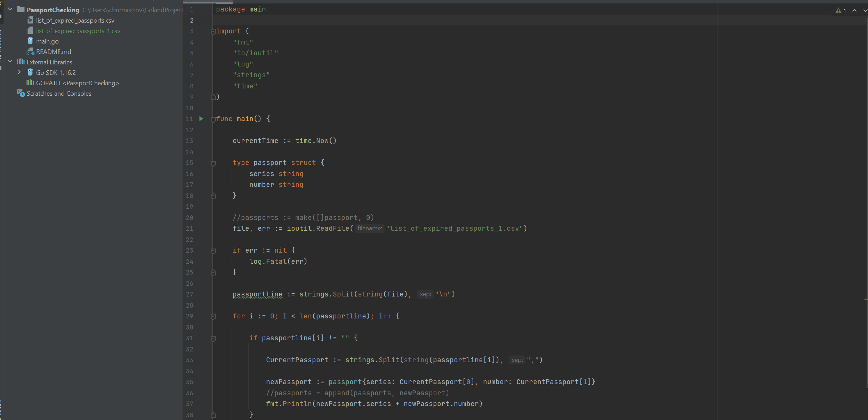The height and width of the screenshot is (420, 868).
Task: Expand the Go SDK 1.16.2 node
Action: tap(19, 72)
